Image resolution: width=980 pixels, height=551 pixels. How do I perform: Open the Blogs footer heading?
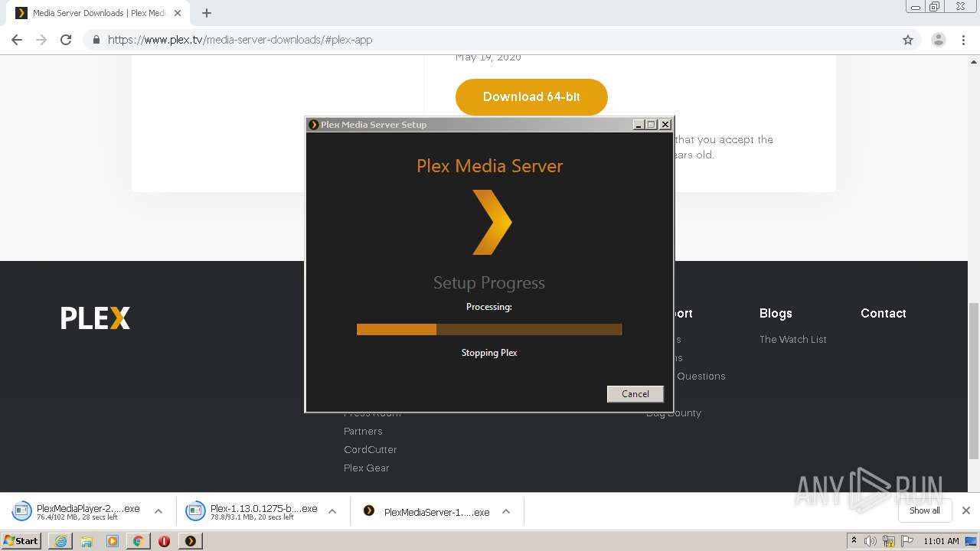point(776,313)
